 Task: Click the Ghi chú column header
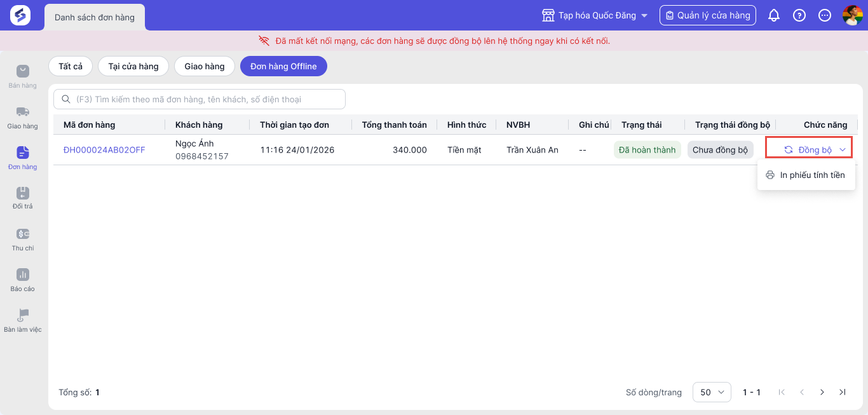(594, 125)
